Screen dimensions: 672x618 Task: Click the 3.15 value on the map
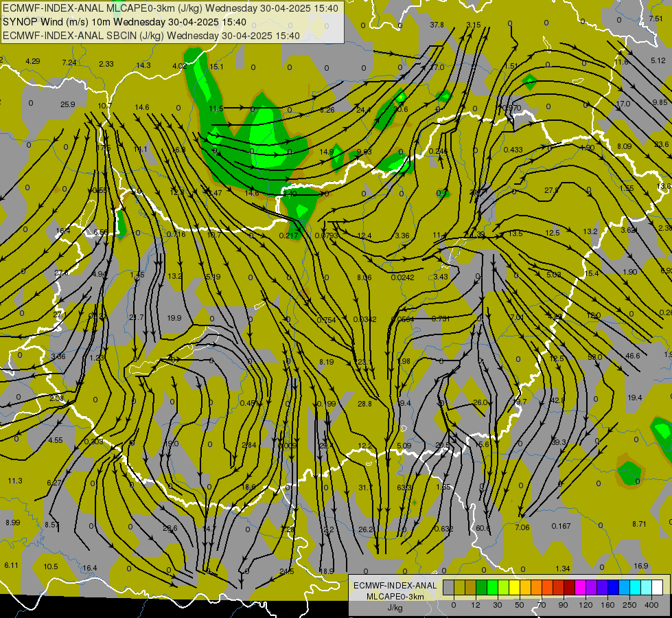pos(474,25)
